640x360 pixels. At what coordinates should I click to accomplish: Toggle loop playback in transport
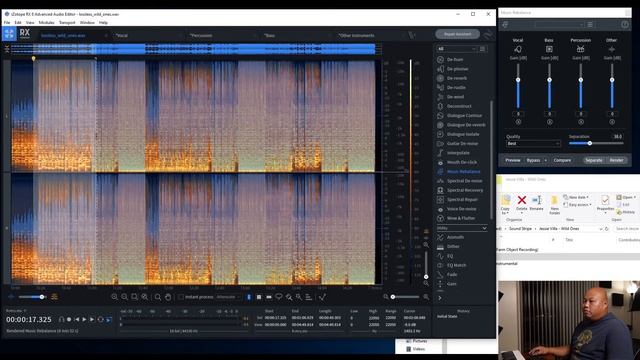100,320
